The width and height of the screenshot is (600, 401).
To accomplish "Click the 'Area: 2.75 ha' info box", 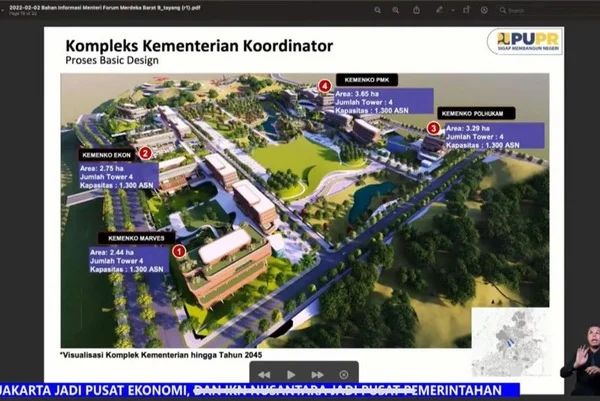I will (x=118, y=176).
